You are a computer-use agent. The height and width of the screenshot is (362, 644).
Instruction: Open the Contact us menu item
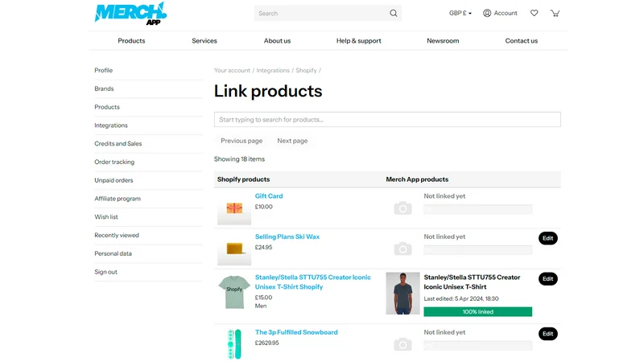pyautogui.click(x=521, y=41)
